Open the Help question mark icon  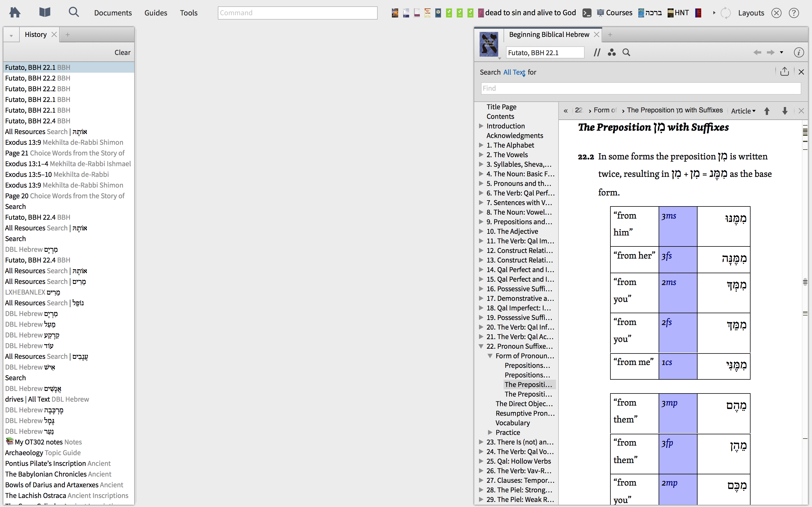794,13
